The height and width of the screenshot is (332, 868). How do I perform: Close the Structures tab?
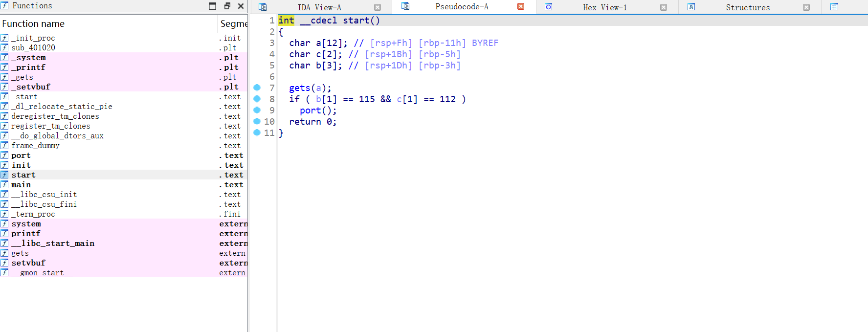[x=806, y=7]
